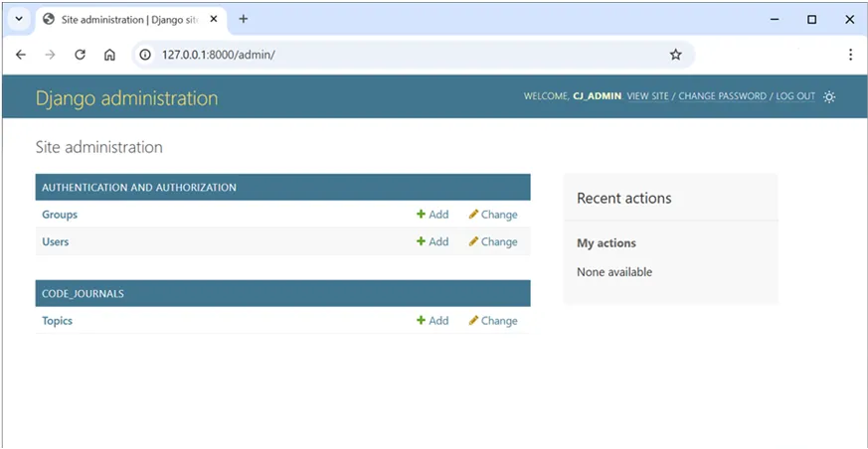Open the tab search dropdown arrow
868x449 pixels.
pyautogui.click(x=18, y=19)
